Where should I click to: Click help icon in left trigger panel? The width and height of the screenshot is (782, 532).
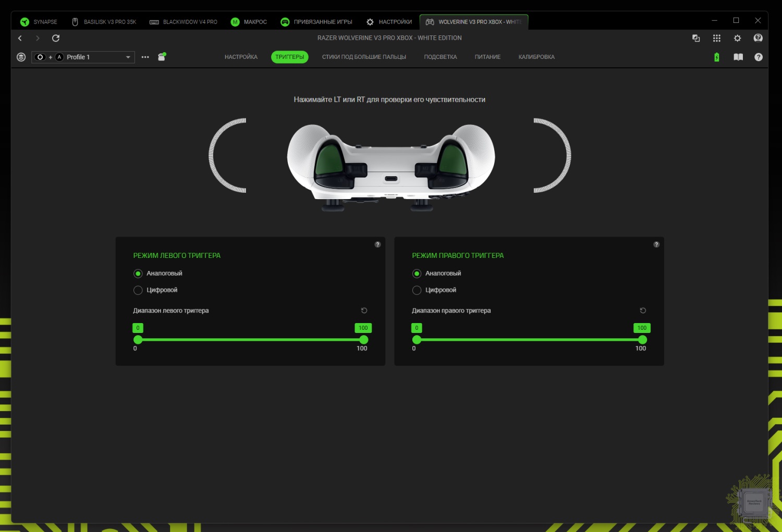click(x=377, y=244)
